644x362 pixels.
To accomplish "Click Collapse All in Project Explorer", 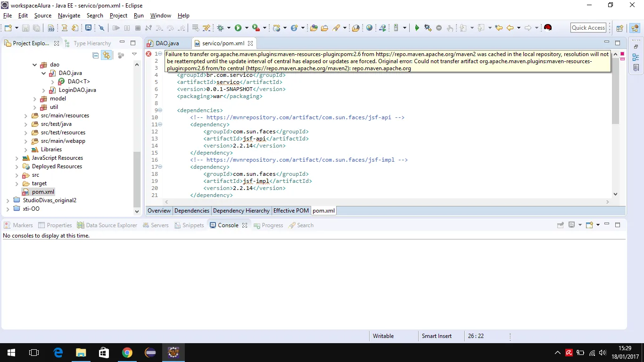I will coord(96,55).
